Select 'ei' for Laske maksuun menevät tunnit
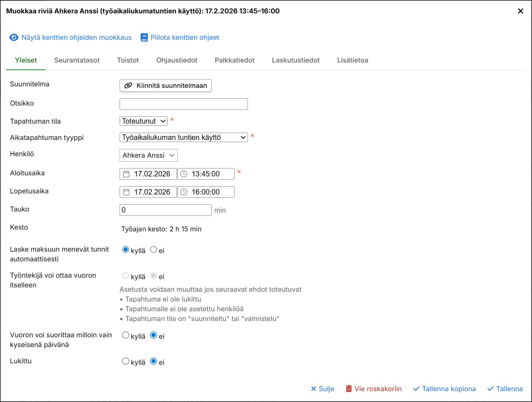The width and height of the screenshot is (532, 402). tap(154, 250)
